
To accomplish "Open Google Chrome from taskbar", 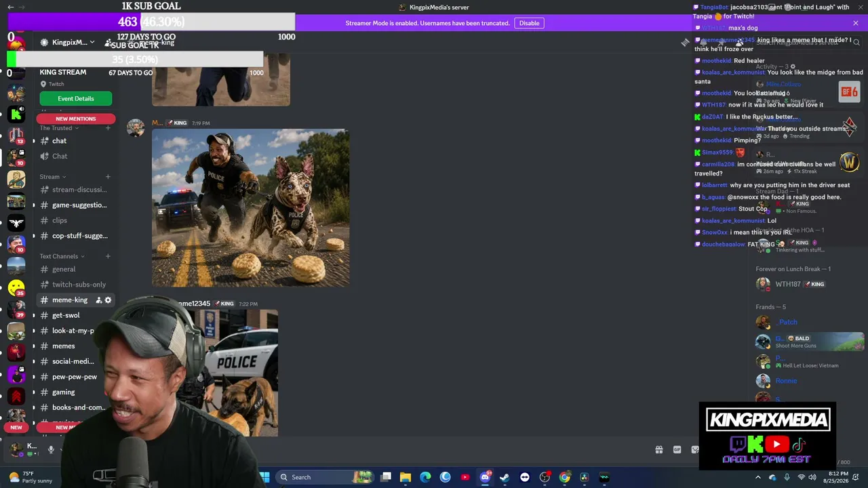I will [564, 477].
